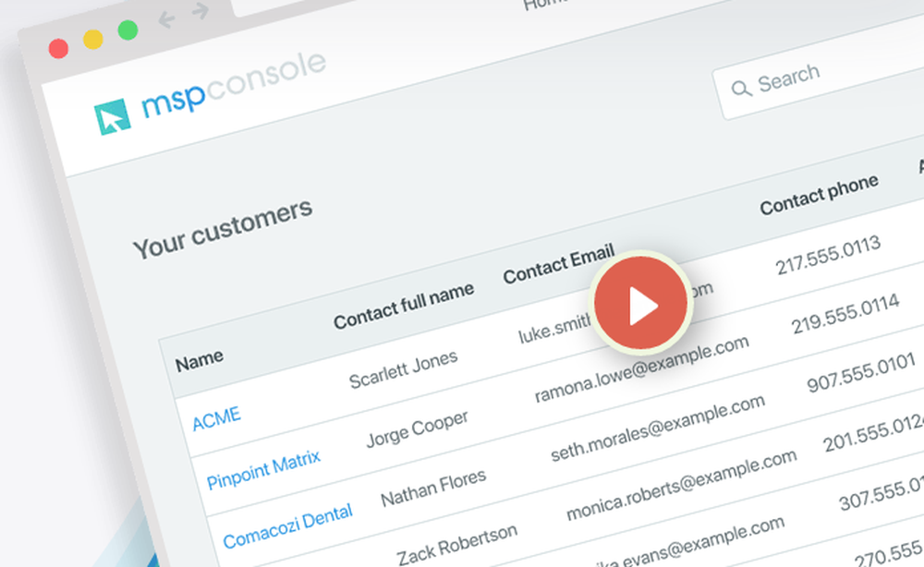Select contact name Jorge Cooper
The width and height of the screenshot is (924, 567).
pyautogui.click(x=418, y=428)
